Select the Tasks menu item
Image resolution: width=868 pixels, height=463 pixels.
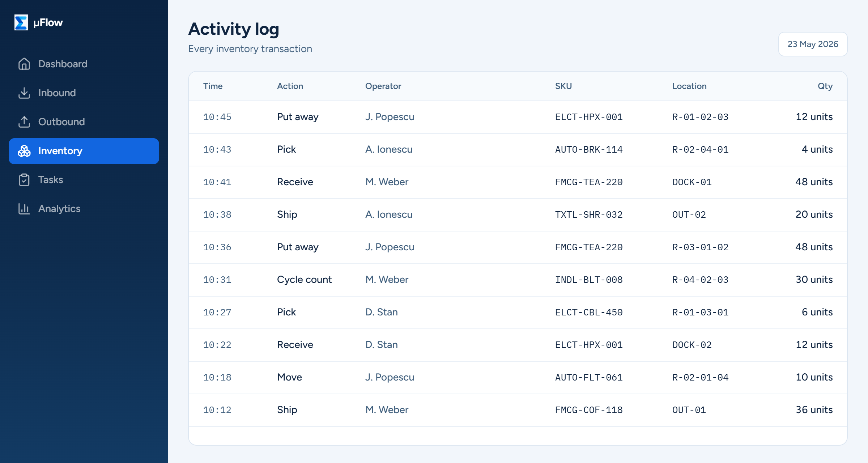click(x=84, y=180)
